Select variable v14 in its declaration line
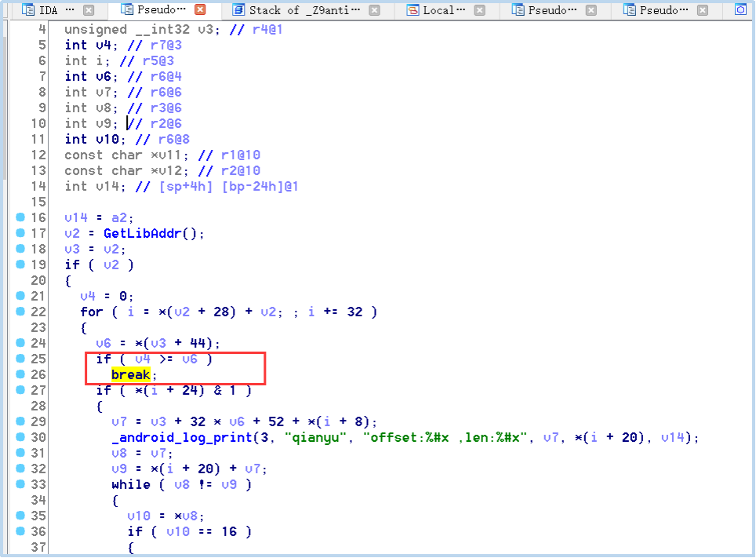The height and width of the screenshot is (558, 756). tap(107, 186)
